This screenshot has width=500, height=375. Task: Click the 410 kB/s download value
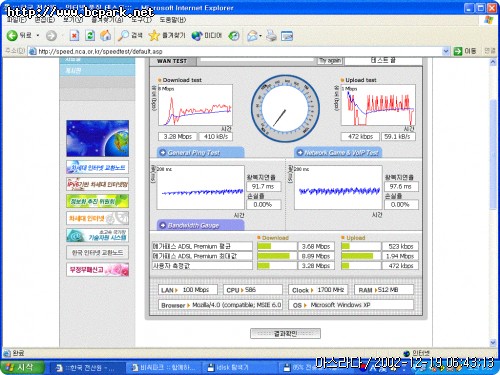point(216,137)
